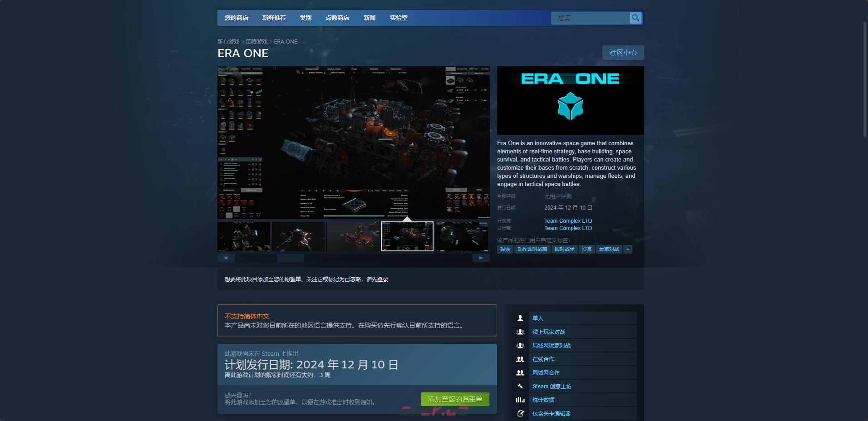Viewport: 868px width, 421px height.
Task: Click the ERA ONE cube logo image
Action: 570,100
